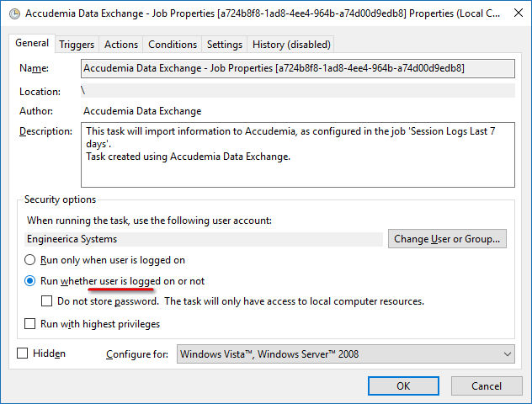Click inside the Description text box

297,155
